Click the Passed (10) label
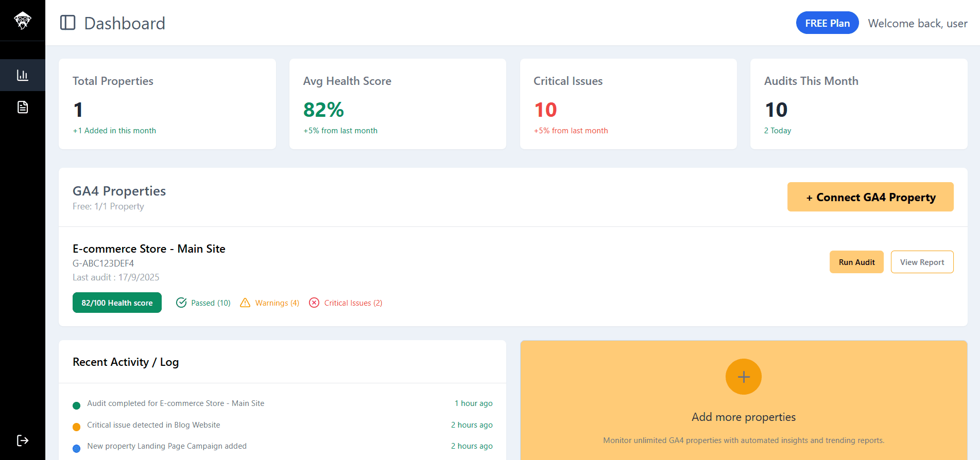Screen dimensions: 980x460 (x=211, y=303)
